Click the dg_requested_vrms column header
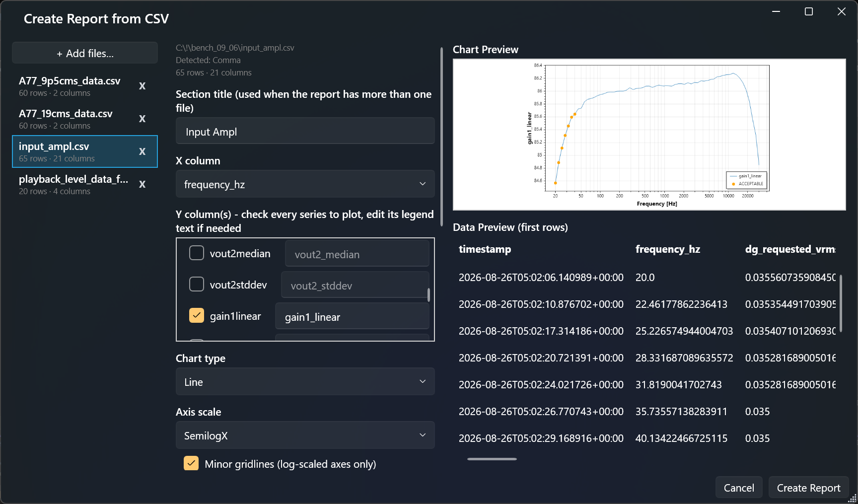Screen dimensions: 858x504 point(790,249)
